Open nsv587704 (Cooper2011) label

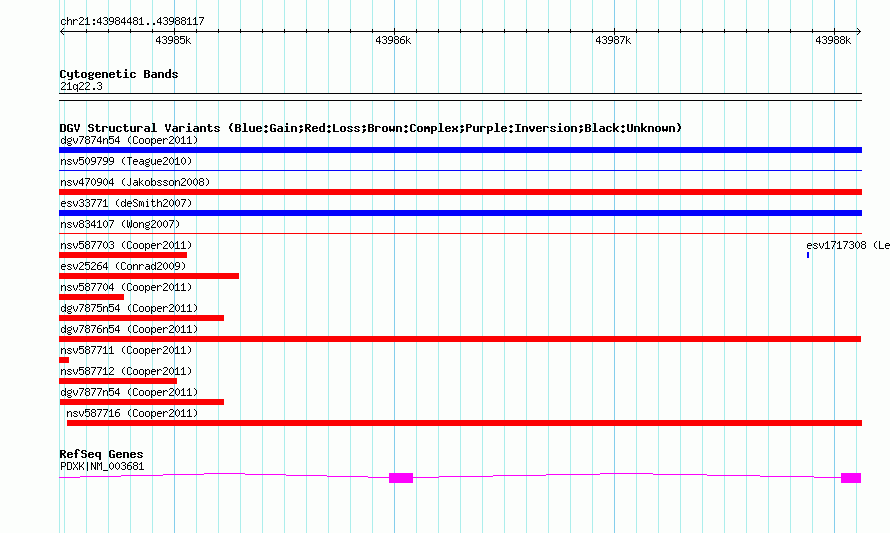[x=126, y=287]
